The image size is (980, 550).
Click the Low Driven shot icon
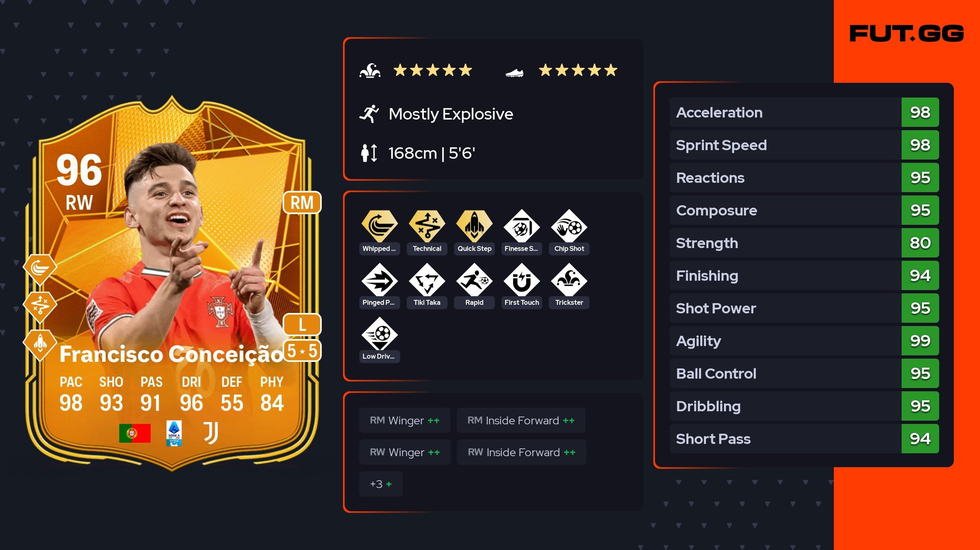pyautogui.click(x=379, y=334)
